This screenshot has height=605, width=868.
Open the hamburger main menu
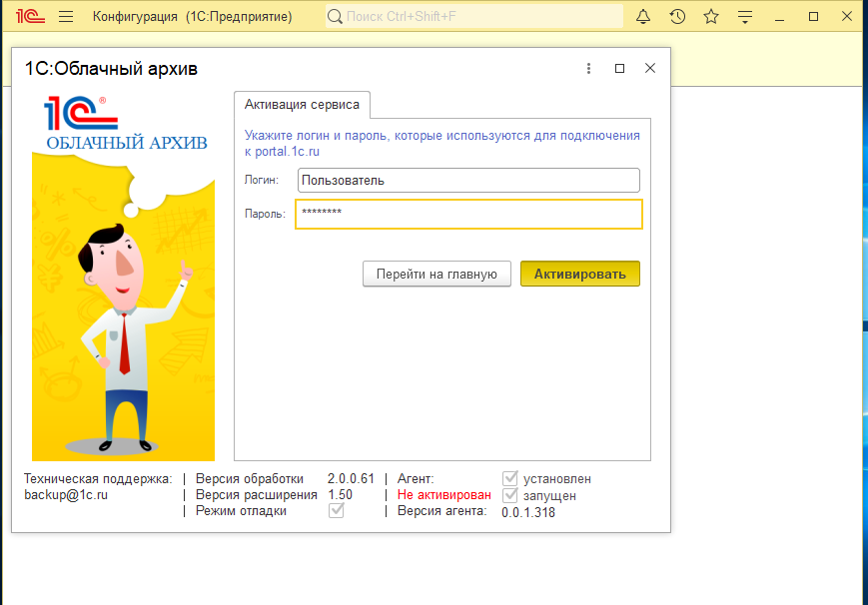[x=66, y=17]
